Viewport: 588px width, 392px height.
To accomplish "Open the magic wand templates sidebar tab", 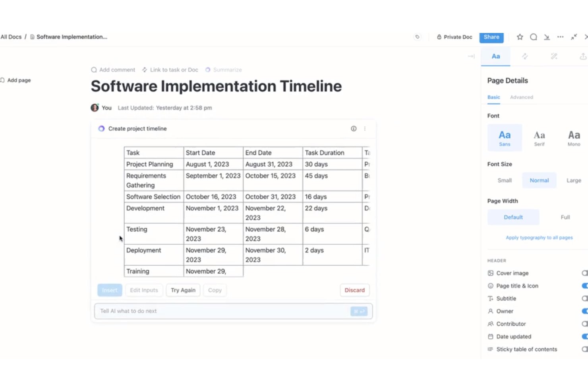I will pos(554,56).
